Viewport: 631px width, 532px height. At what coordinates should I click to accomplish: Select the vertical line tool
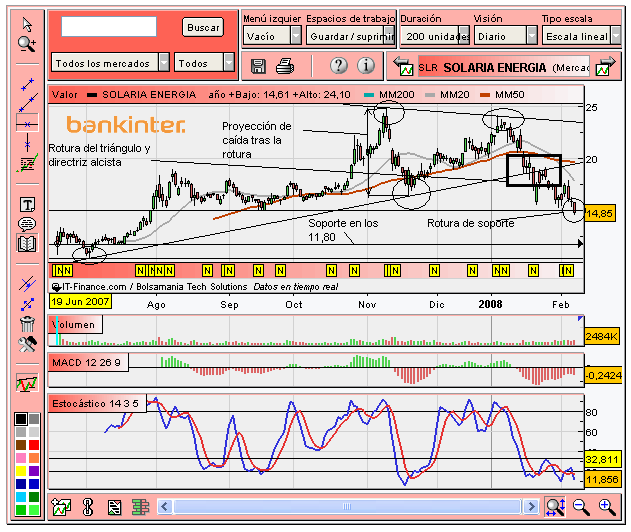tap(27, 143)
